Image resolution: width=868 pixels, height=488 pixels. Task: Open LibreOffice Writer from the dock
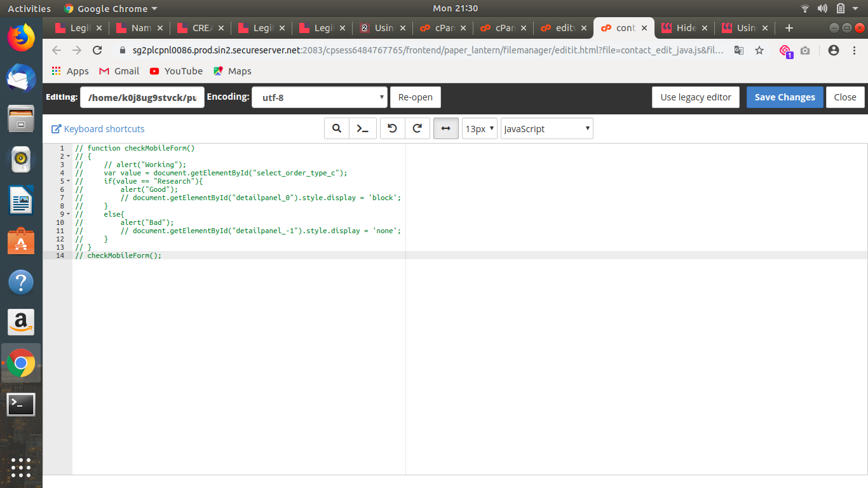tap(21, 200)
